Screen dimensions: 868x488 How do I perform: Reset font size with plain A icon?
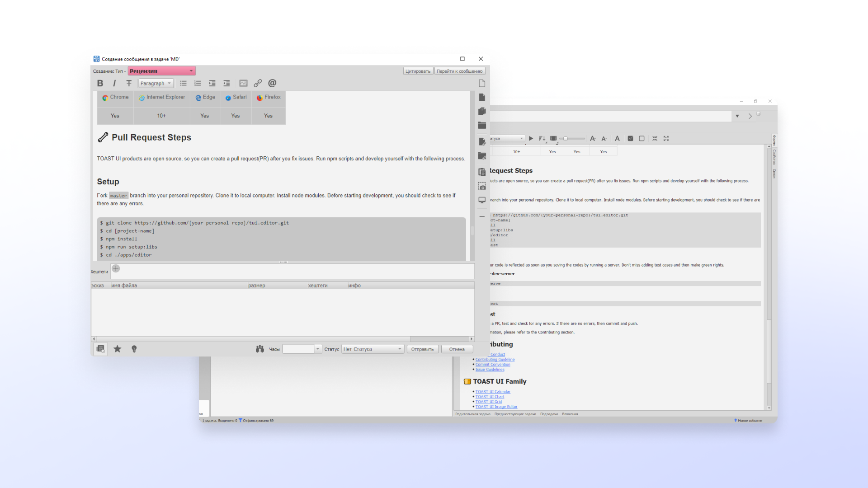tap(617, 138)
